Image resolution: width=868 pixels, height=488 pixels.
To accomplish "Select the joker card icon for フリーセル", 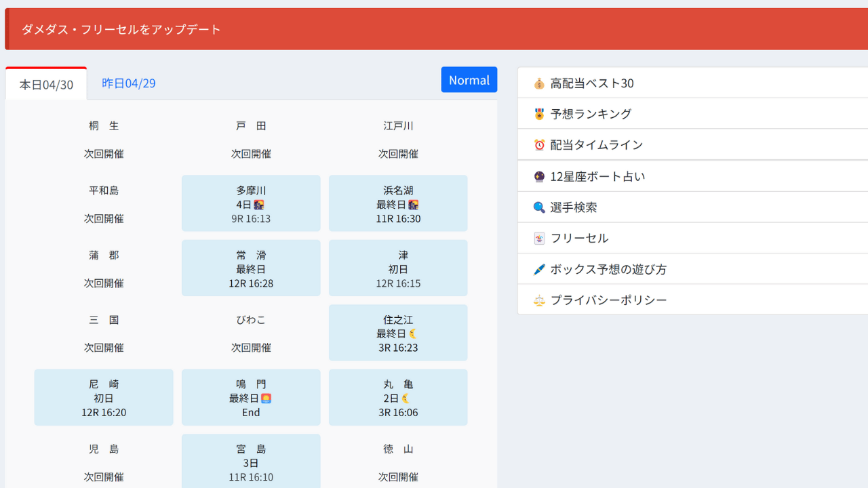I will click(538, 238).
